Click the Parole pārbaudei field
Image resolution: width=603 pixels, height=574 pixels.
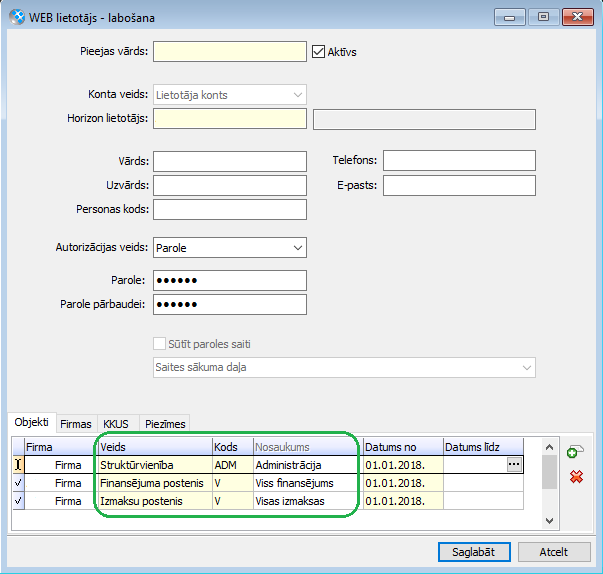point(230,304)
